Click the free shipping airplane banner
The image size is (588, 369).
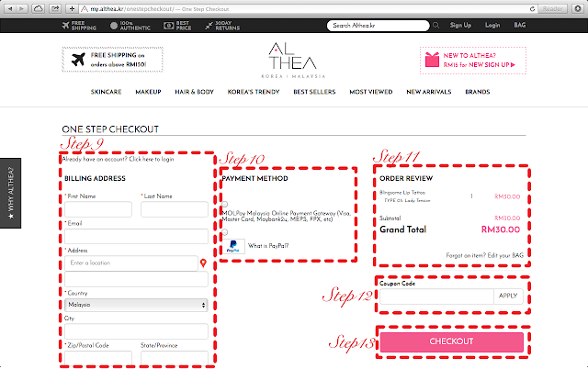pos(112,59)
